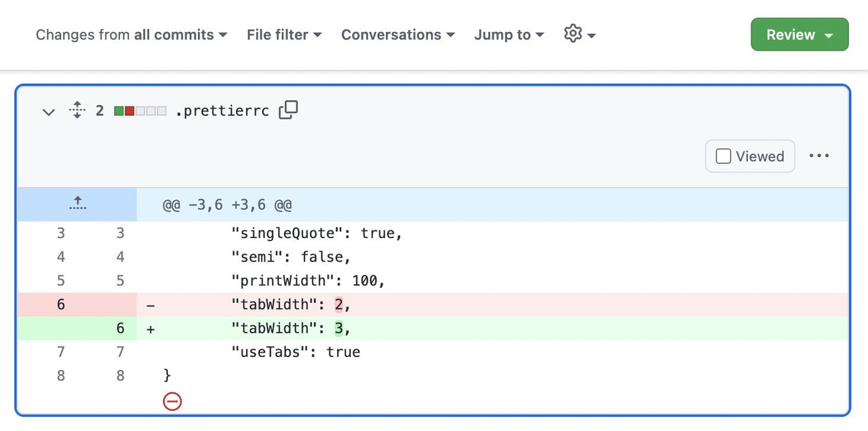The height and width of the screenshot is (431, 868).
Task: Click the added "tabWidth": 3 line
Action: (290, 328)
